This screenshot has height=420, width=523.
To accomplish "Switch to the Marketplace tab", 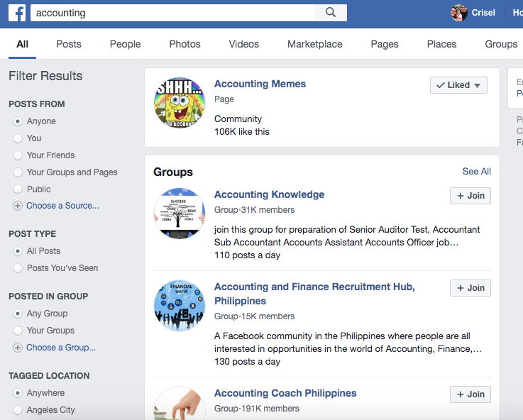I will tap(315, 44).
